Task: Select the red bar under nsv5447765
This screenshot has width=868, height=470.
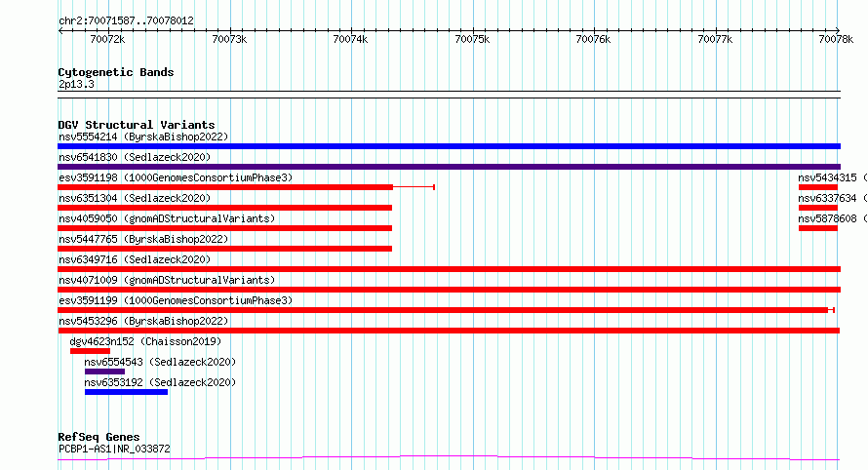Action: [x=224, y=249]
